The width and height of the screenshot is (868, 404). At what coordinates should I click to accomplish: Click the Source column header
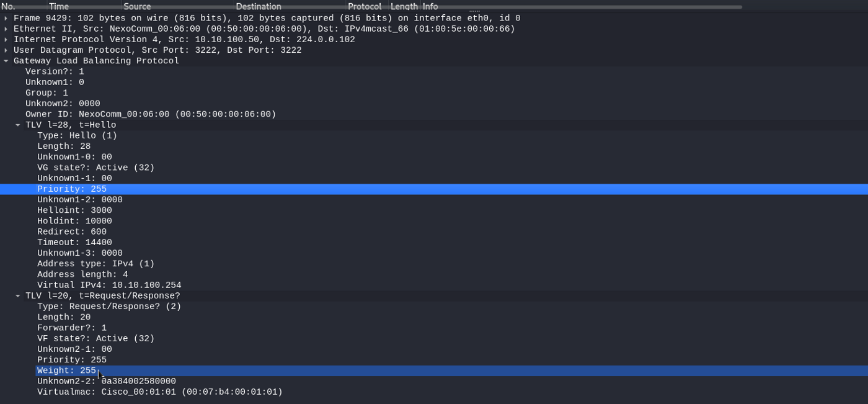137,6
